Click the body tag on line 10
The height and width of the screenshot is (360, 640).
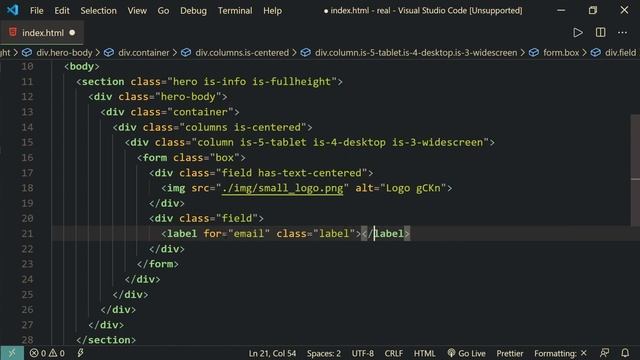(82, 67)
